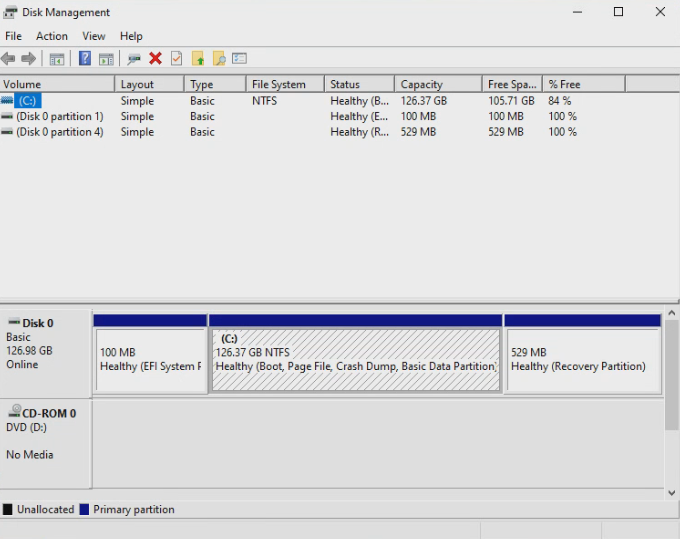Open the File menu
This screenshot has height=539, width=680.
13,36
